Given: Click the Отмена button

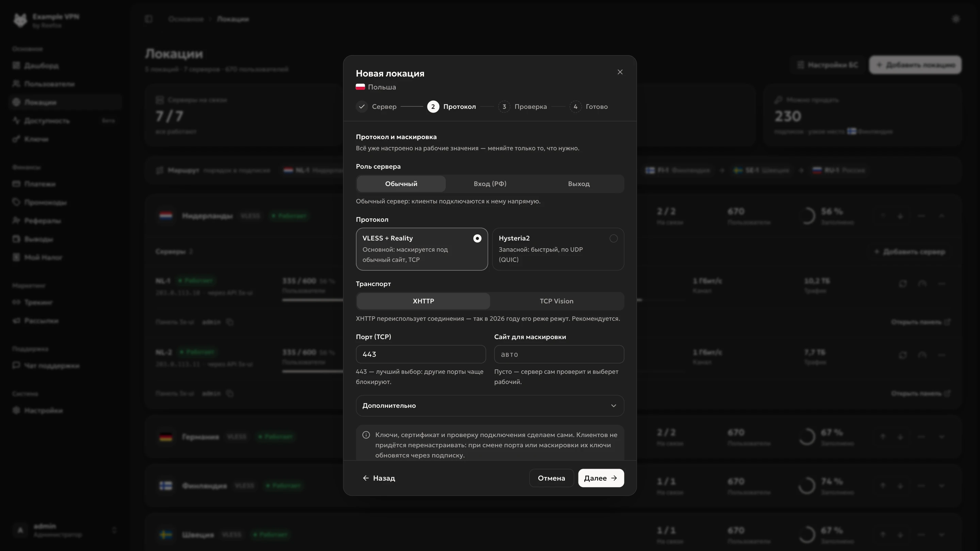Looking at the screenshot, I should pos(551,478).
